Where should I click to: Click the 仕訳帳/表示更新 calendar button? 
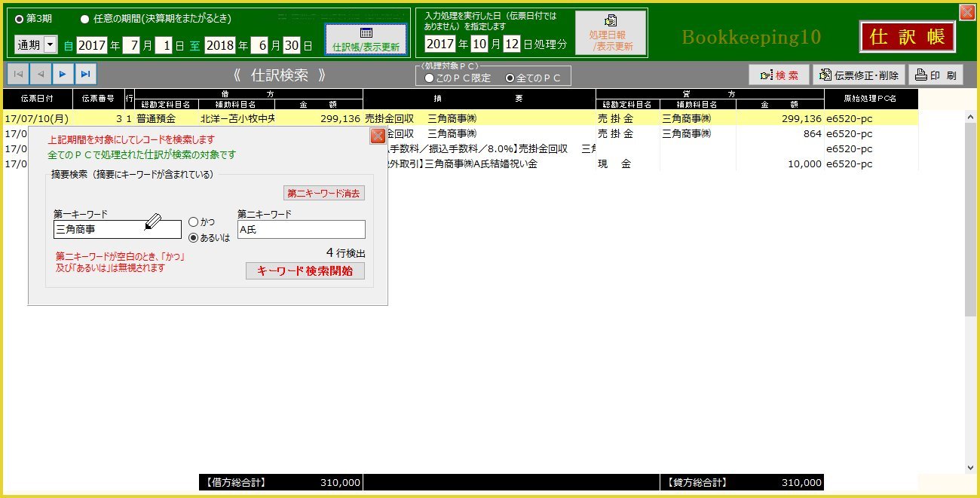(x=366, y=39)
